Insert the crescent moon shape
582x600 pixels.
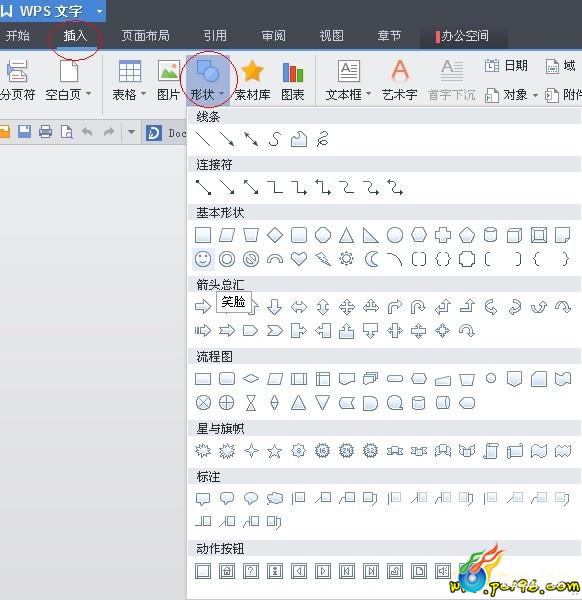(x=371, y=259)
